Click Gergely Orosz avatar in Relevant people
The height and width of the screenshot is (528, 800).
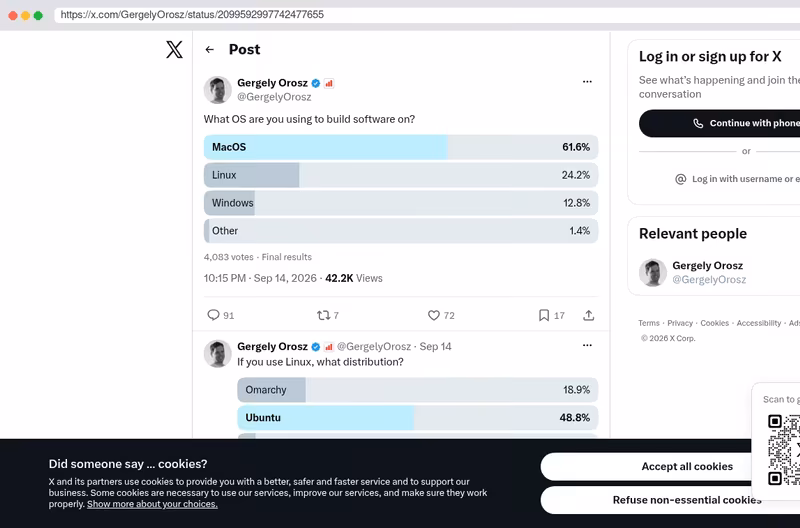(x=653, y=272)
